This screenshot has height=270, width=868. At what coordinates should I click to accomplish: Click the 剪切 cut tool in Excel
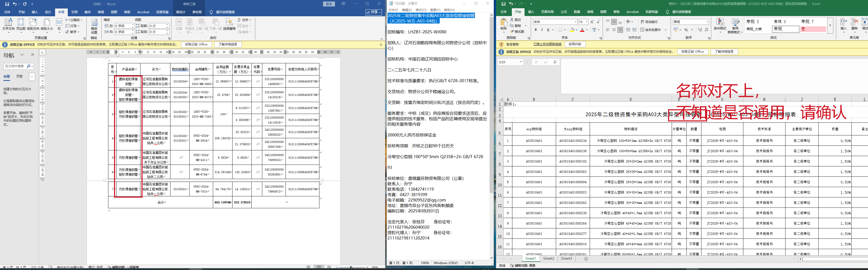(515, 20)
